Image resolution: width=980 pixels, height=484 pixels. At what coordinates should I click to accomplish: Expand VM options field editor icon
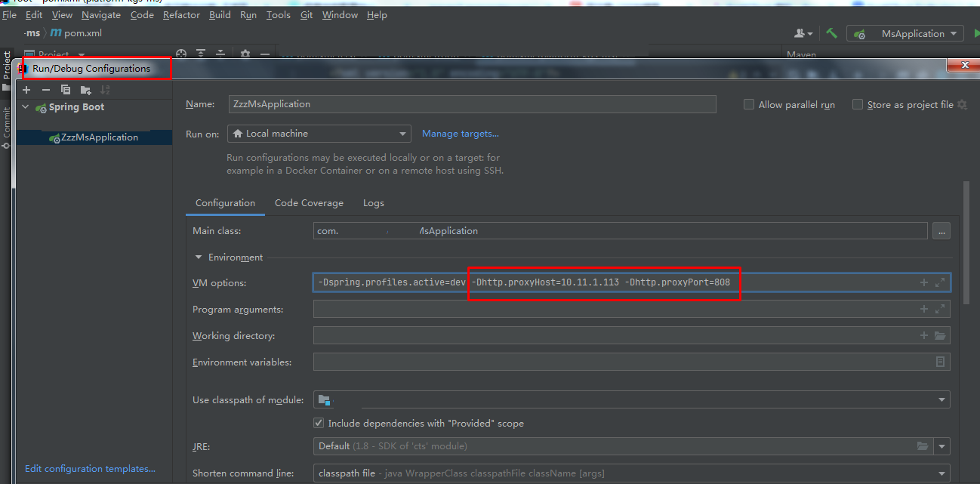pos(940,282)
